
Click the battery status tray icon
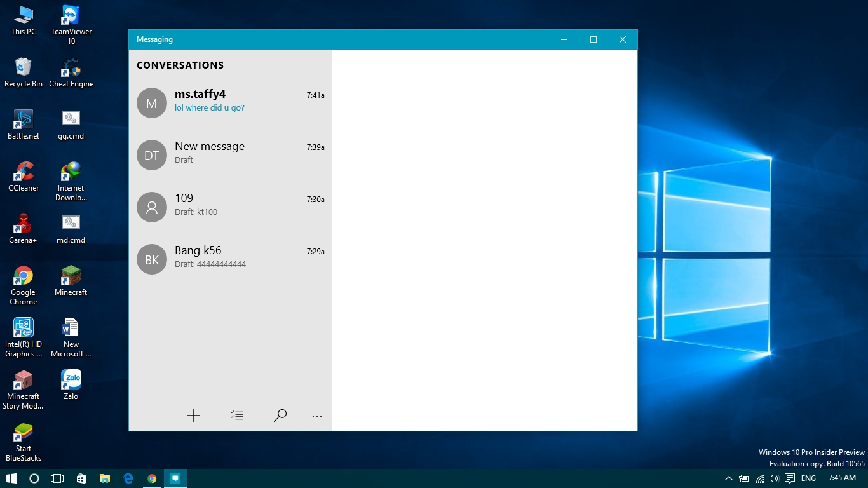point(745,478)
